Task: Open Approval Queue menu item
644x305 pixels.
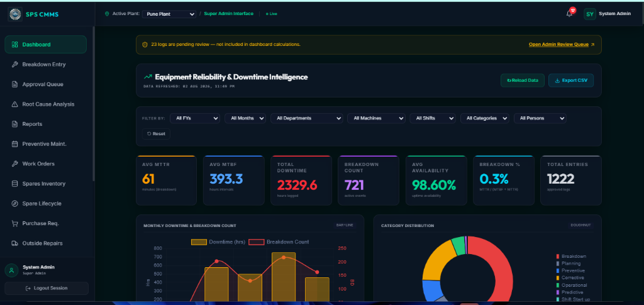Action: click(45, 84)
